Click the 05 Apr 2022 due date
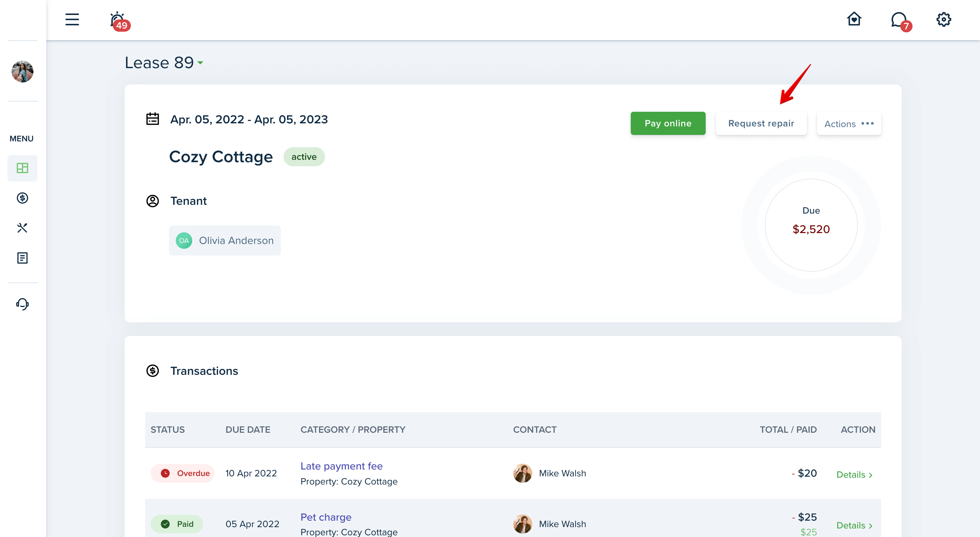The height and width of the screenshot is (537, 980). tap(252, 524)
